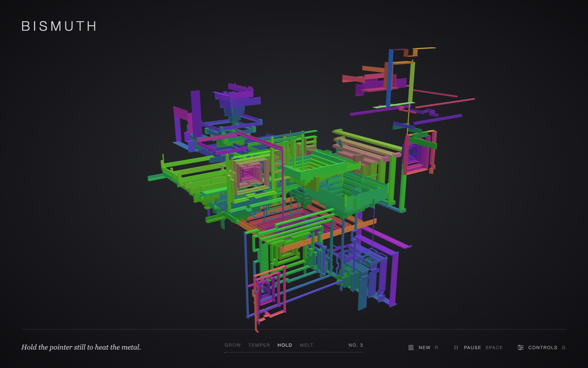This screenshot has width=588, height=368.
Task: Select the TEMPER phase label
Action: [x=259, y=345]
